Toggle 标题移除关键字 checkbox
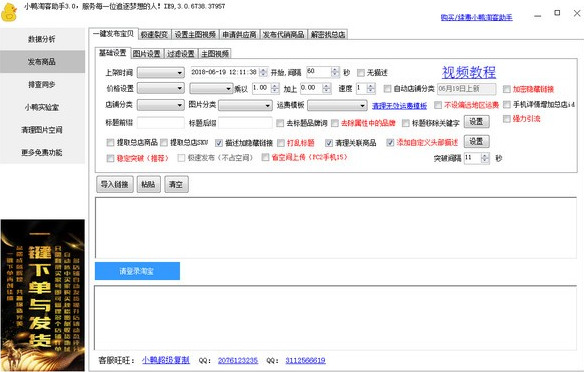Image resolution: width=584 pixels, height=372 pixels. click(x=406, y=123)
